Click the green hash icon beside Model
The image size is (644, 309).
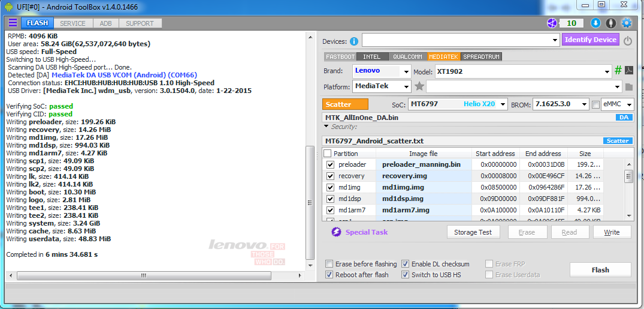[618, 70]
